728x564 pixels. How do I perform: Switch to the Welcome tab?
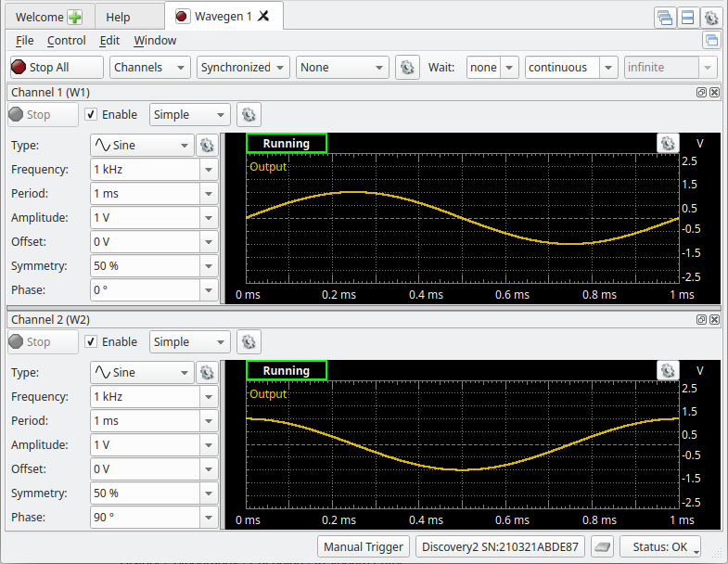point(48,18)
